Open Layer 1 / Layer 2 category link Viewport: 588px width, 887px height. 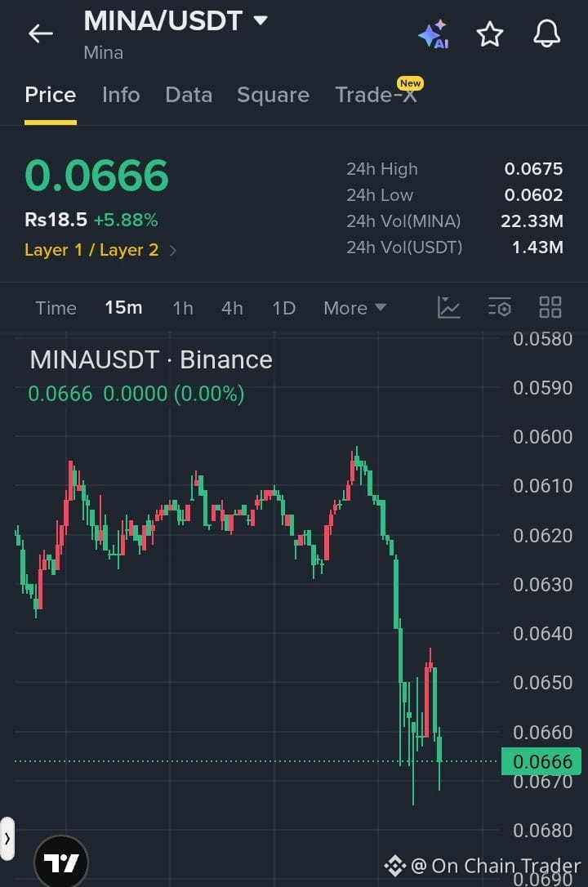100,250
